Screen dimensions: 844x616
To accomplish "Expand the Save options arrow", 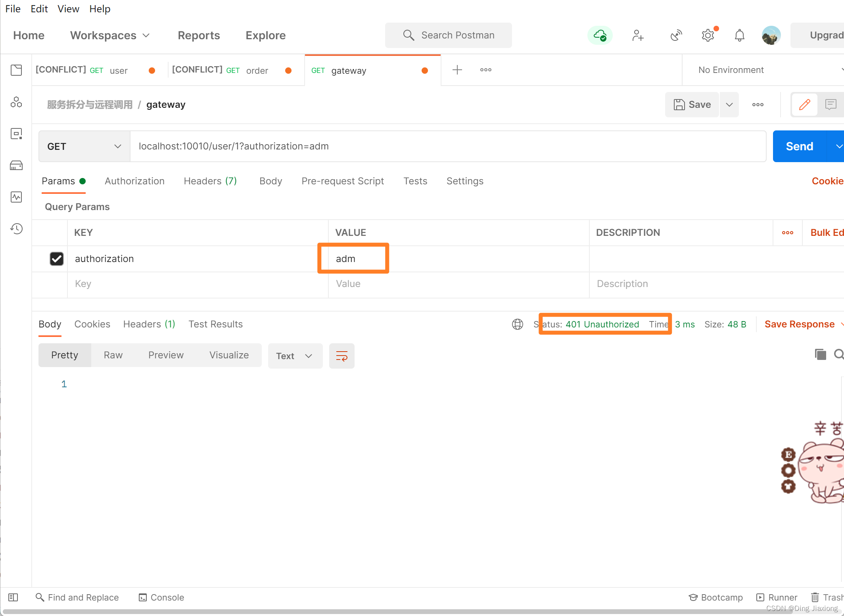I will (729, 105).
